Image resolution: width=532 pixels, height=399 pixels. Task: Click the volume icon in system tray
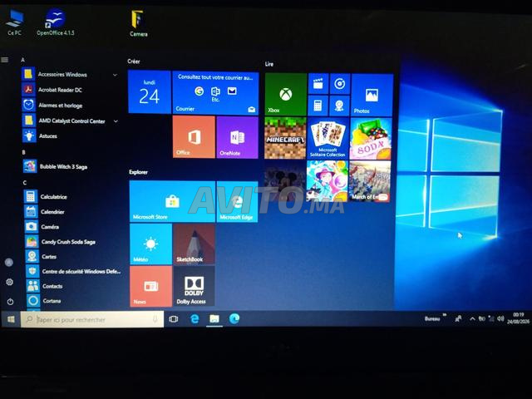click(500, 318)
